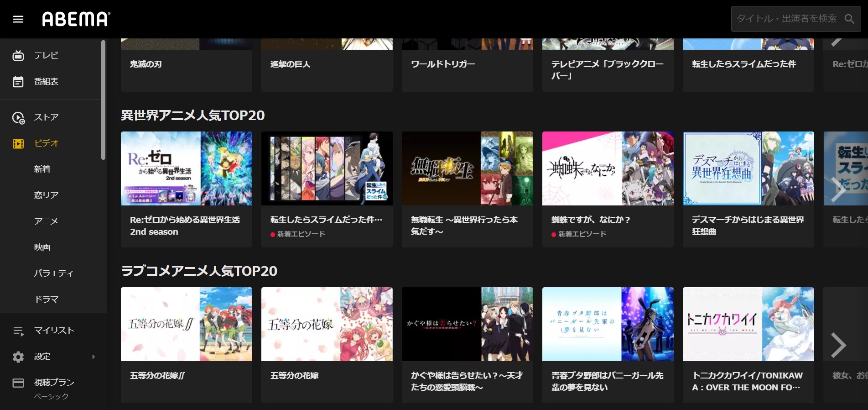The height and width of the screenshot is (410, 868).
Task: Click the ストア store icon
Action: pyautogui.click(x=18, y=118)
